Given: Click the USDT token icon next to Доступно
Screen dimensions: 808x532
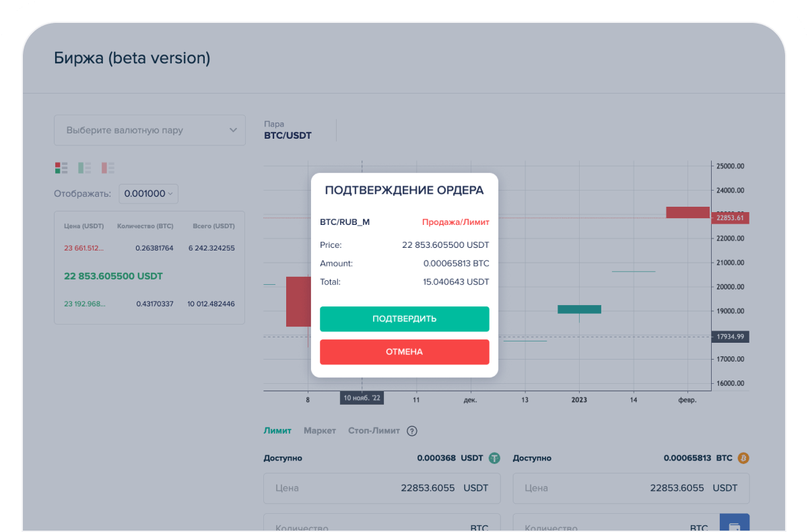Looking at the screenshot, I should click(x=494, y=458).
